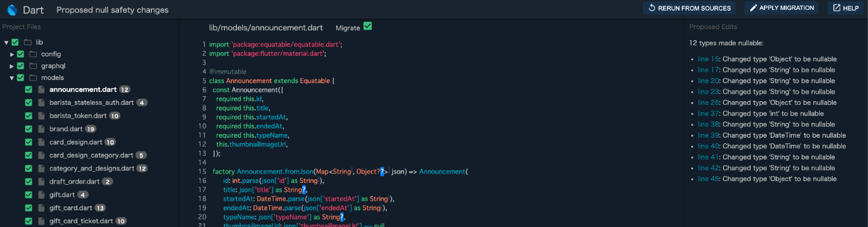Click RERUN FROM SOURCES button
The image size is (868, 227).
point(689,8)
